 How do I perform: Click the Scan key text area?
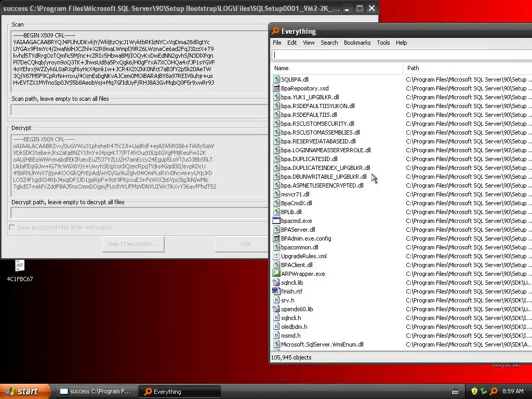pyautogui.click(x=140, y=61)
